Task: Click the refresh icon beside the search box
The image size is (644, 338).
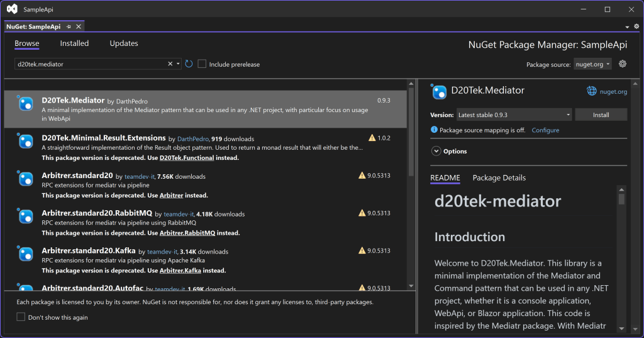Action: 189,64
